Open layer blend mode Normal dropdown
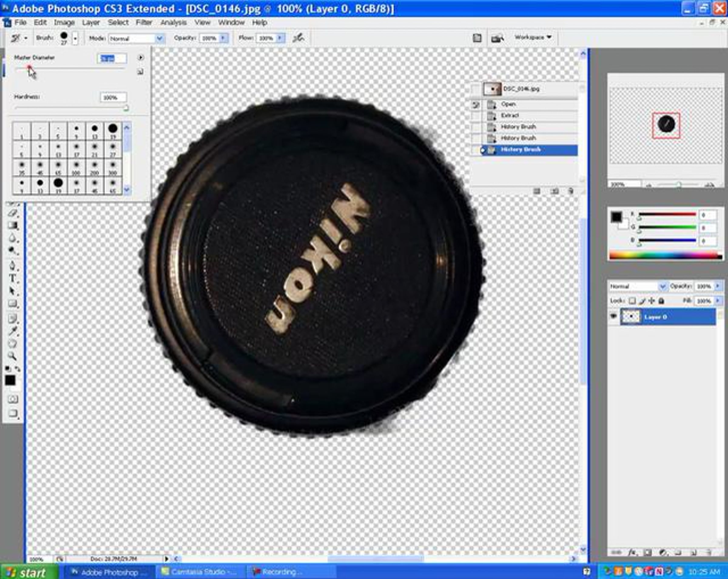The width and height of the screenshot is (728, 579). point(662,286)
